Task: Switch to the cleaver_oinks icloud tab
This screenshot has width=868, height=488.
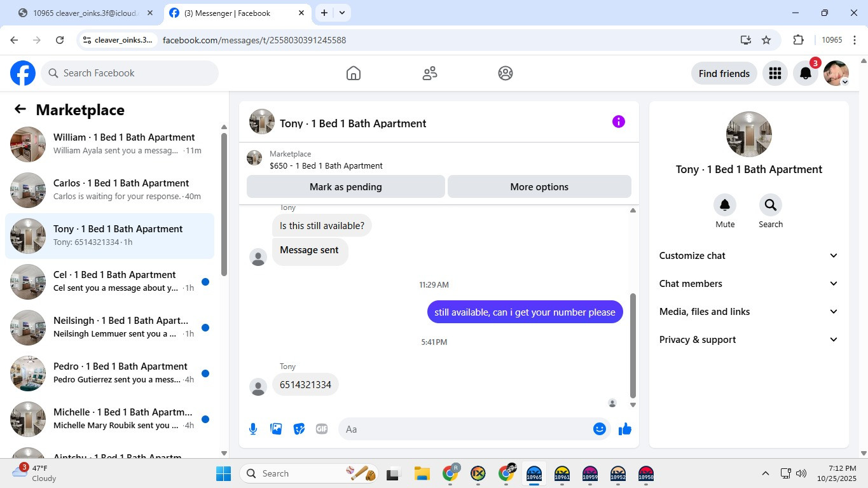Action: [86, 13]
